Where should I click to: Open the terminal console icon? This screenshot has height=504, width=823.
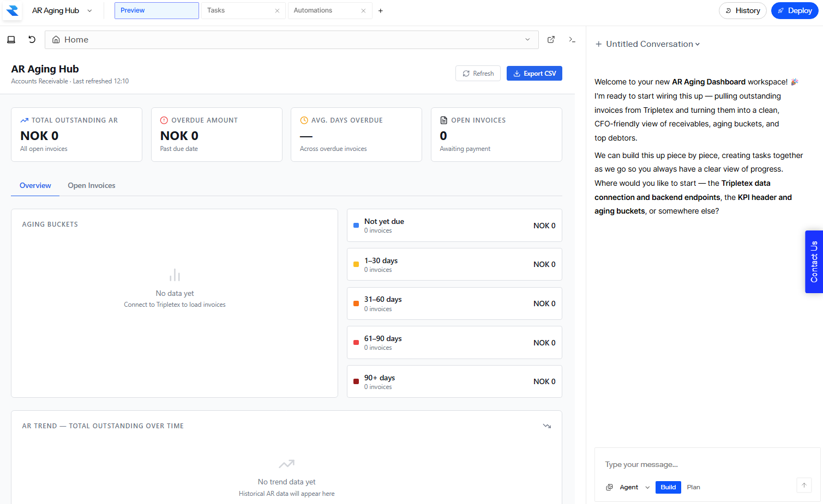point(572,40)
